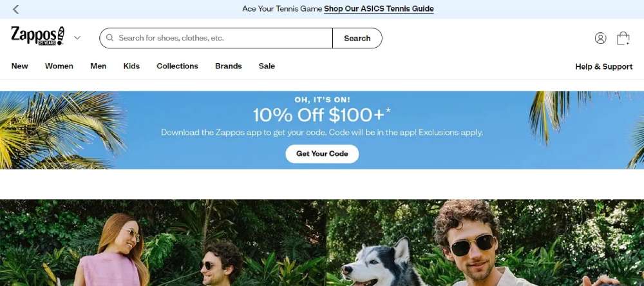
Task: Click the Search button
Action: 357,38
